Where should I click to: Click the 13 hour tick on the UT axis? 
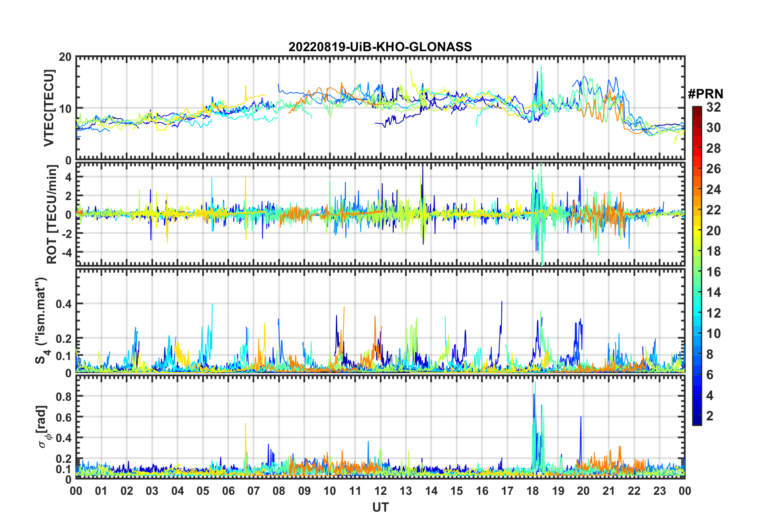(406, 491)
